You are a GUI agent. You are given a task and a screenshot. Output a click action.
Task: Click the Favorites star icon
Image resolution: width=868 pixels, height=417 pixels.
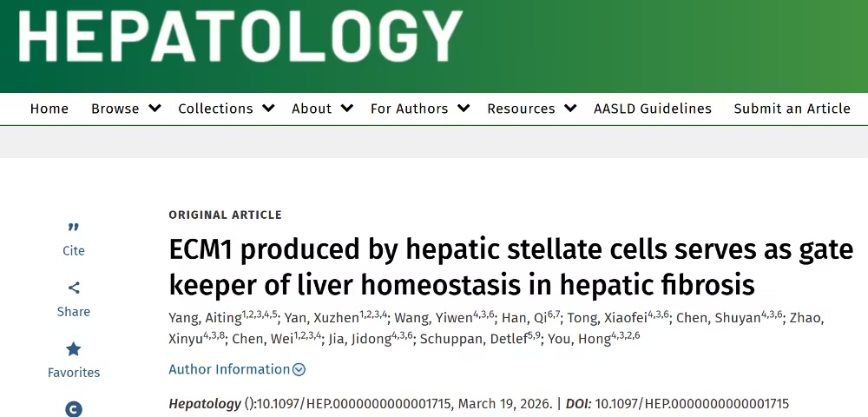(x=74, y=349)
